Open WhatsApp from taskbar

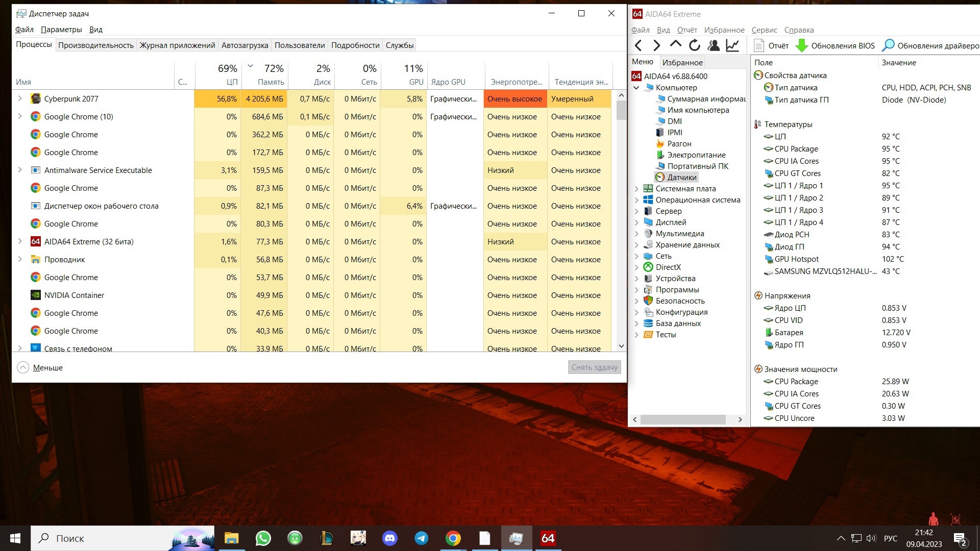(x=263, y=538)
